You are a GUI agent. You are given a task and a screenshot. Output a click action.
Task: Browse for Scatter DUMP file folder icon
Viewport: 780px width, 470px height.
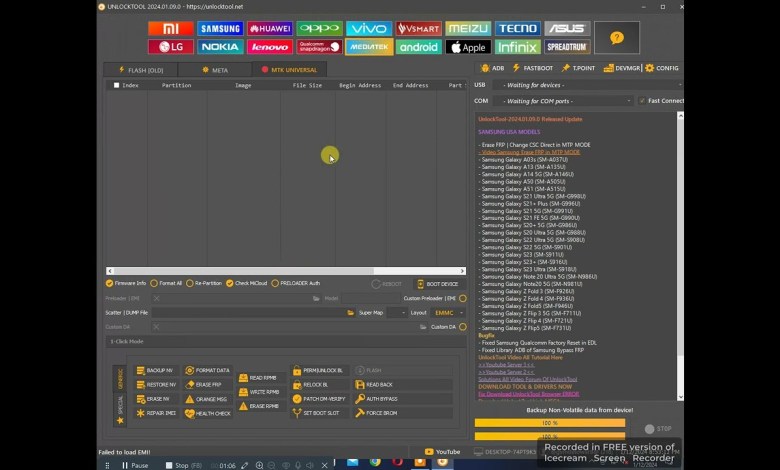click(x=351, y=313)
